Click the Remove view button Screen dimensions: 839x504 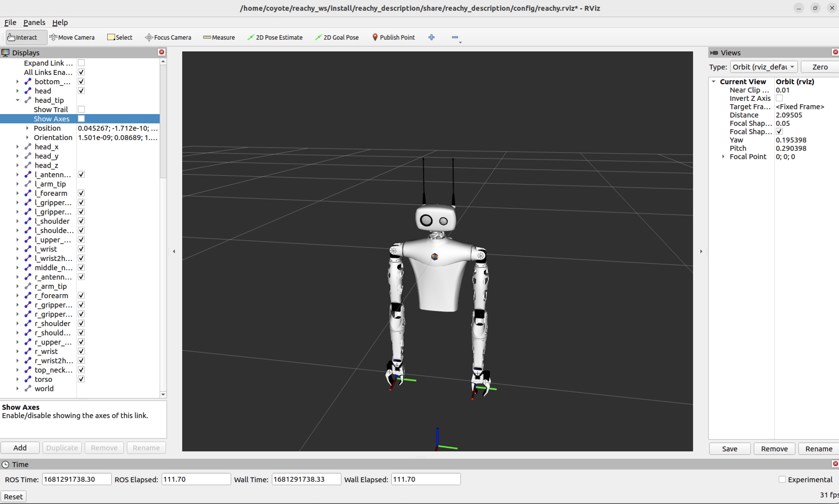(774, 449)
